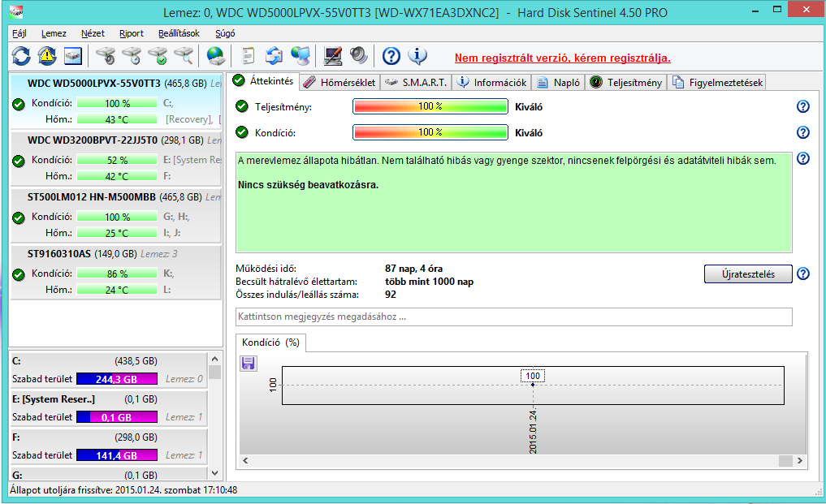Viewport: 826px width, 504px height.
Task: Click the speaker sound toolbar icon
Action: [x=359, y=56]
